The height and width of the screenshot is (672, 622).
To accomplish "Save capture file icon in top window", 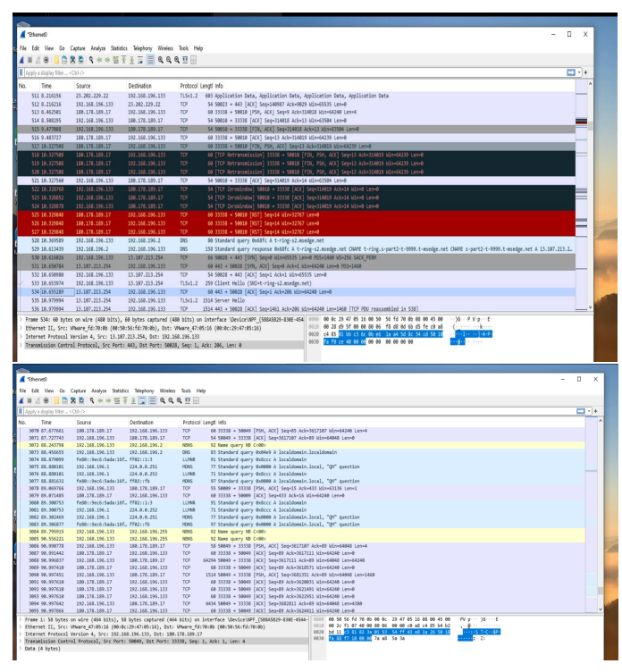I will pos(64,60).
